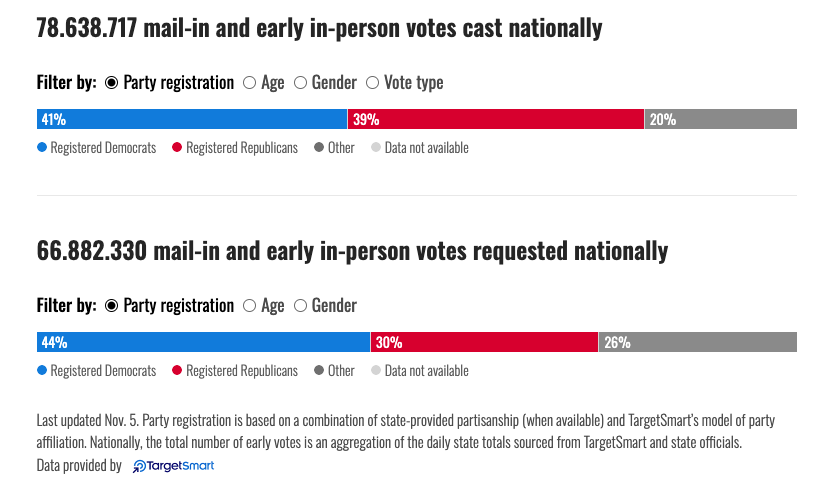This screenshot has width=824, height=494.
Task: Open the TargetSmart logo link
Action: 174,466
